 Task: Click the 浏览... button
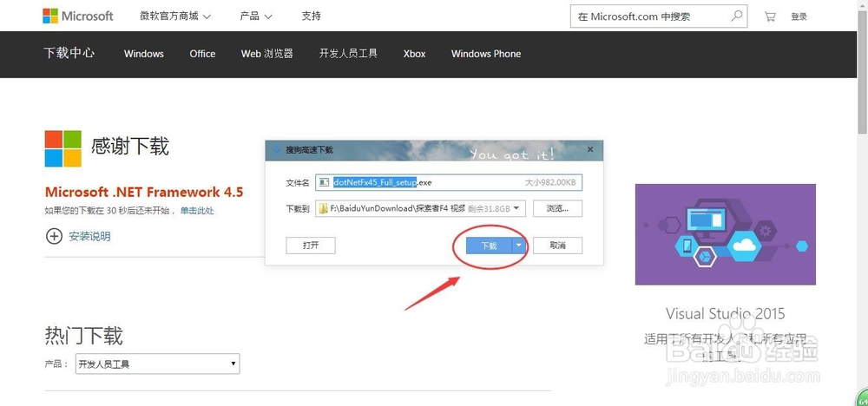coord(557,208)
